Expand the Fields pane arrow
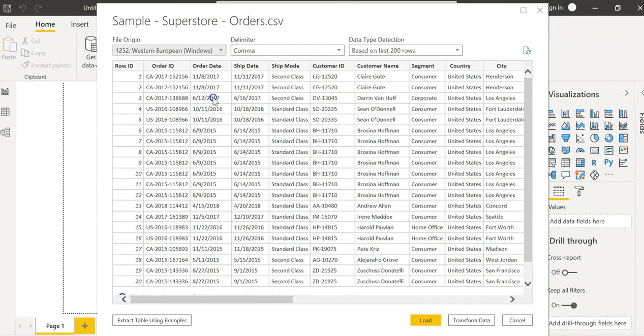 (642, 93)
